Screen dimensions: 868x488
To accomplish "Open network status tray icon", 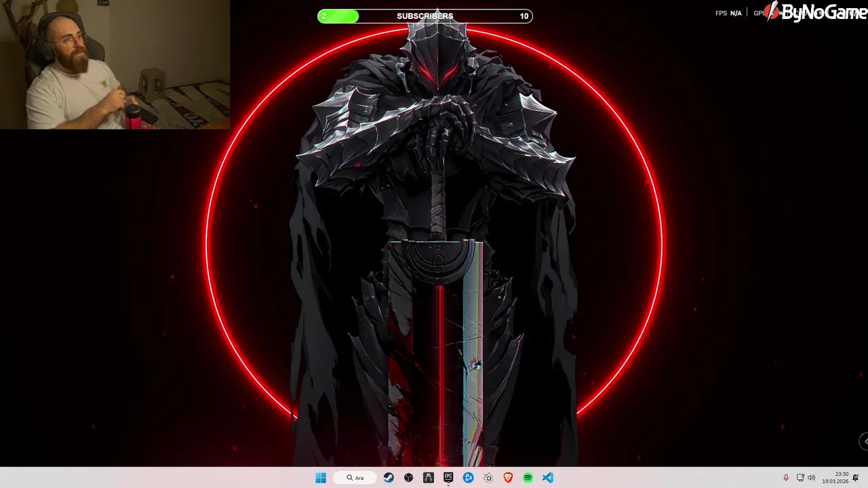I will [800, 478].
